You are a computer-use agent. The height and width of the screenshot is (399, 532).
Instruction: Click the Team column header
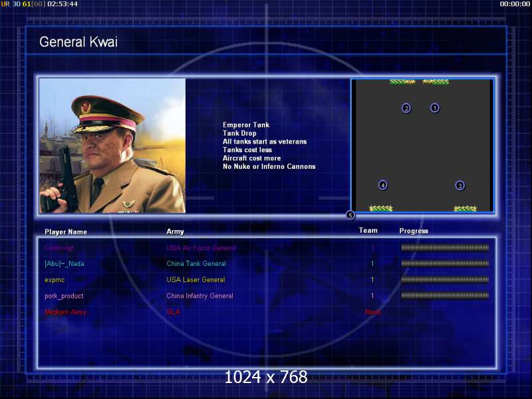coord(368,230)
